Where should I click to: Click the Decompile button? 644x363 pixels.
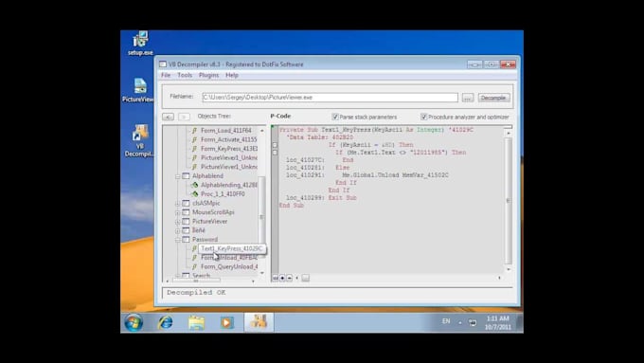(493, 98)
